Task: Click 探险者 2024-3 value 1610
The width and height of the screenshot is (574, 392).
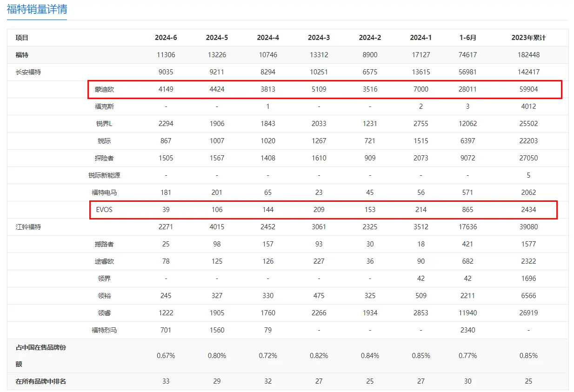Action: pos(319,158)
